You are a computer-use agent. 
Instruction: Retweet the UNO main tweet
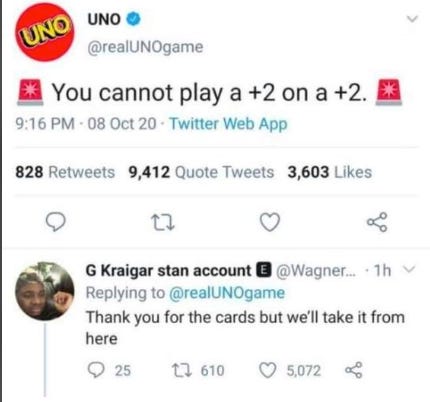(x=163, y=223)
